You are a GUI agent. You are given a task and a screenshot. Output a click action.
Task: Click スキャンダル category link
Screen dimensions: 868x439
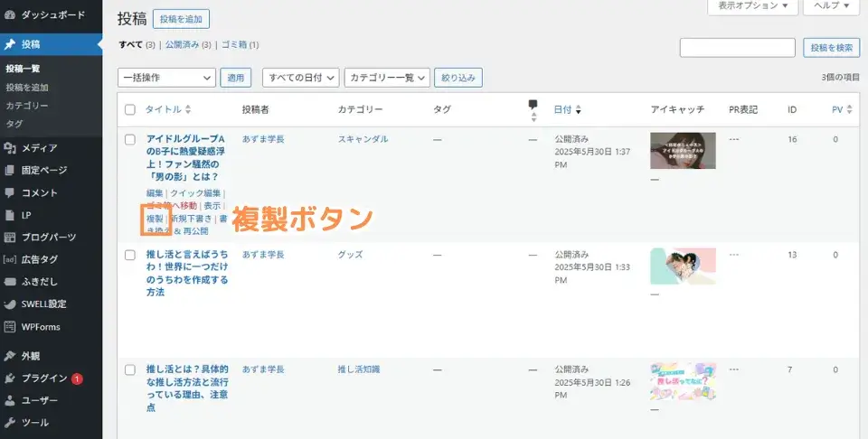point(363,139)
